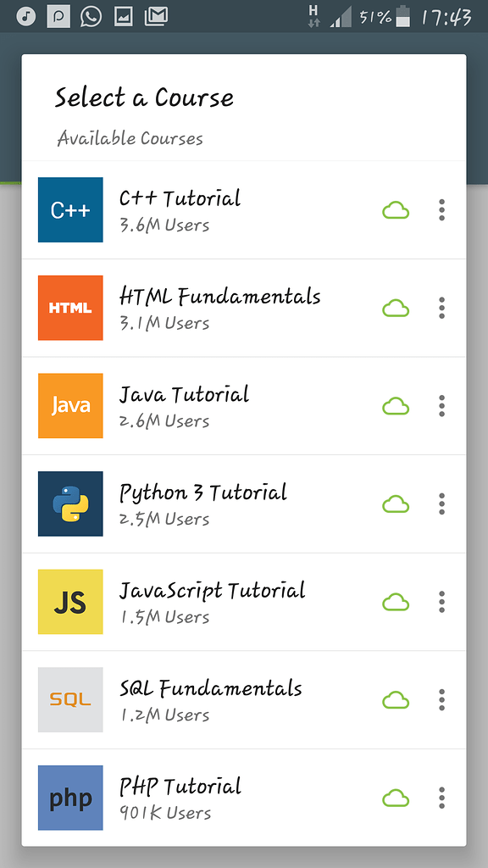Viewport: 488px width, 868px height.
Task: Open the C++ course icon
Action: 70,210
